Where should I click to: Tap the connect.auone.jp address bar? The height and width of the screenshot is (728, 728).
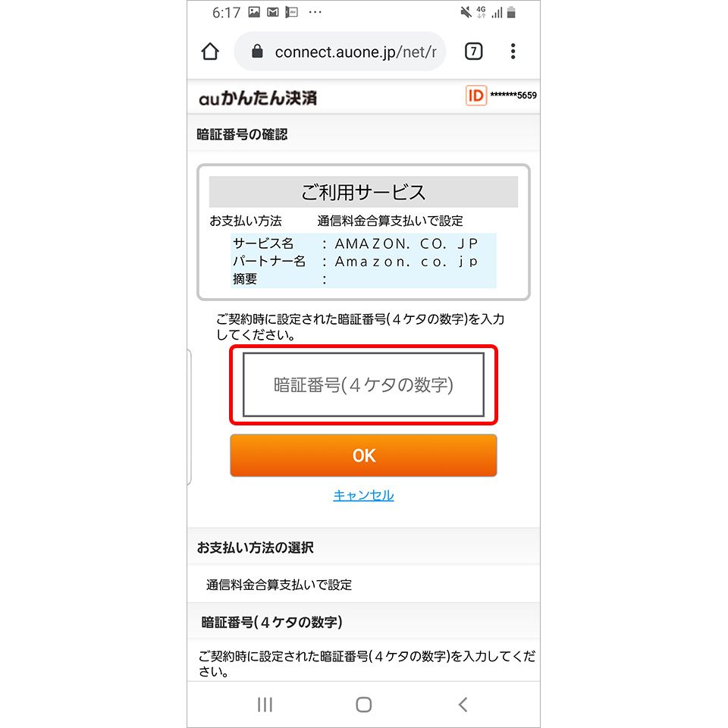tap(340, 51)
